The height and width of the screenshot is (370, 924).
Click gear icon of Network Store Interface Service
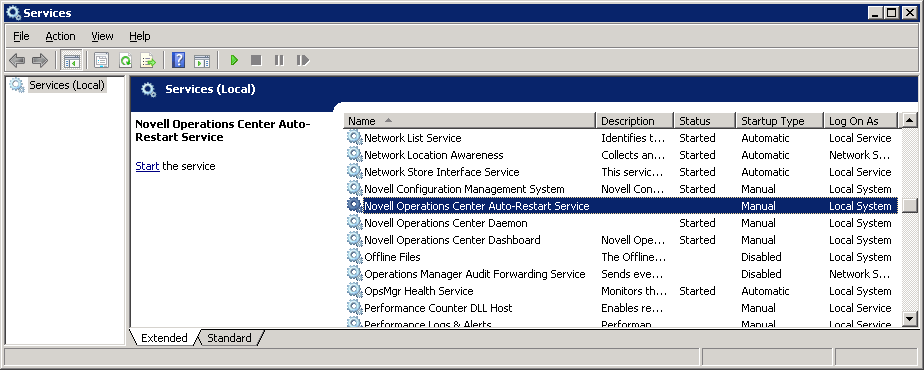354,171
